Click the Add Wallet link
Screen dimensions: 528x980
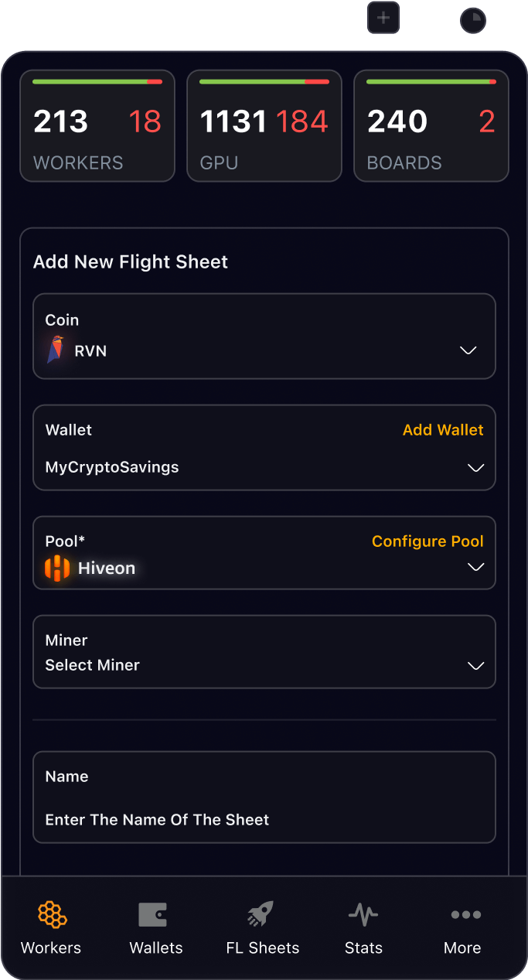(x=443, y=429)
